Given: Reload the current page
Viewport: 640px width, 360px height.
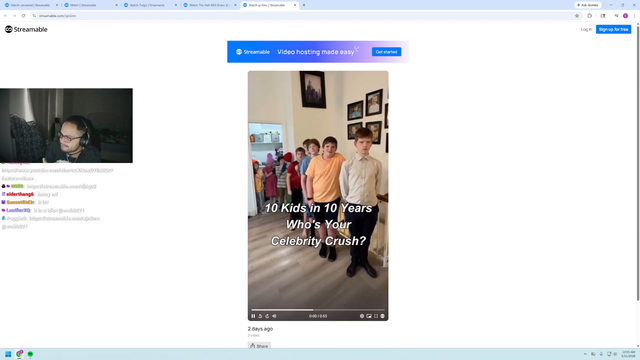Looking at the screenshot, I should (24, 16).
